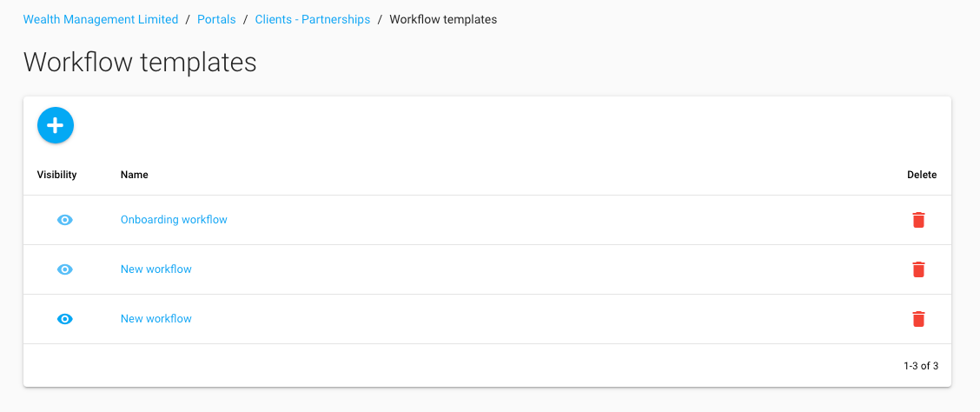Click the Name column header
Screen dimensions: 980x412
135,175
